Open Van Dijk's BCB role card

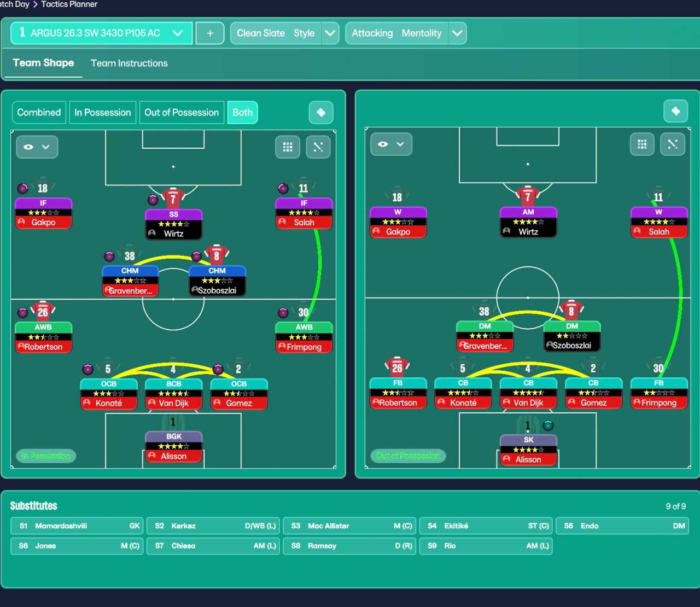(x=173, y=394)
